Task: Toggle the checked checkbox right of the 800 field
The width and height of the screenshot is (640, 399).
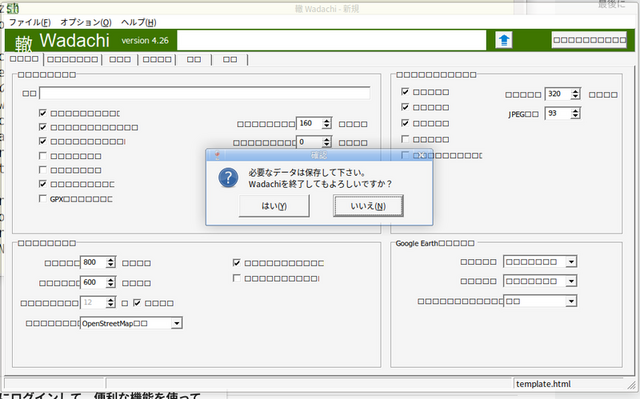Action: (x=236, y=263)
